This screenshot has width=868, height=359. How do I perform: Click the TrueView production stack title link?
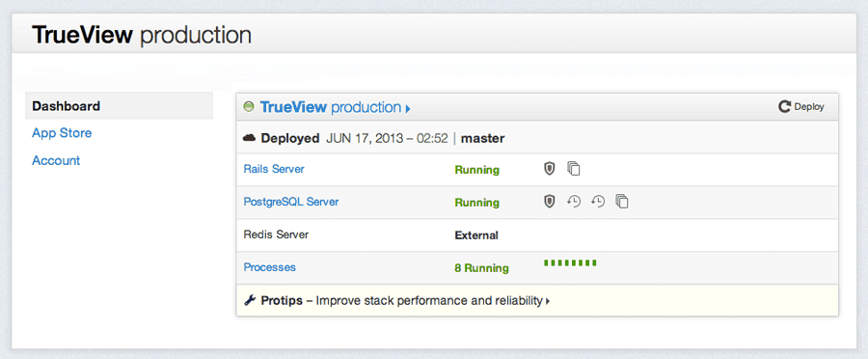(x=331, y=107)
